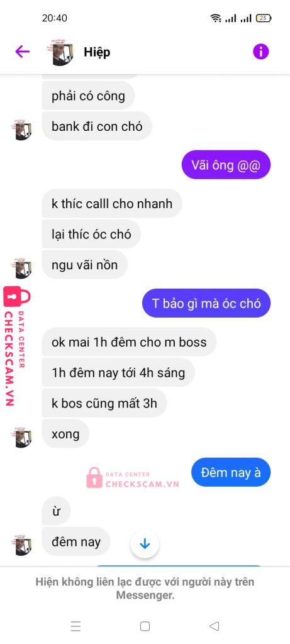Image resolution: width=290 pixels, height=644 pixels.
Task: Tap the contact name Hiệp in the header
Action: [x=97, y=52]
